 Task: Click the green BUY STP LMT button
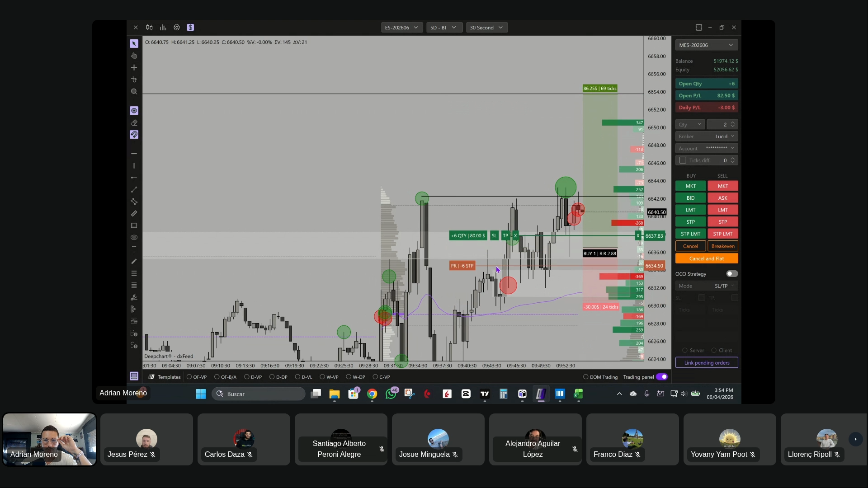tap(690, 234)
